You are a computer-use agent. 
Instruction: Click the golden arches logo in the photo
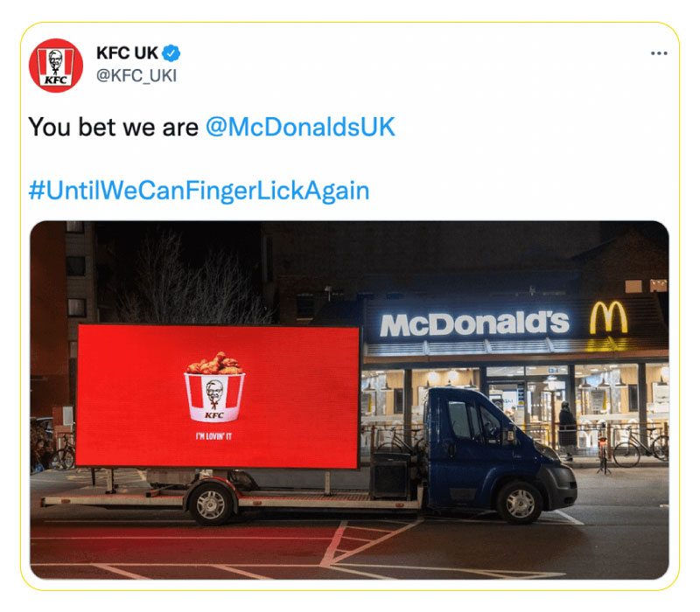608,317
